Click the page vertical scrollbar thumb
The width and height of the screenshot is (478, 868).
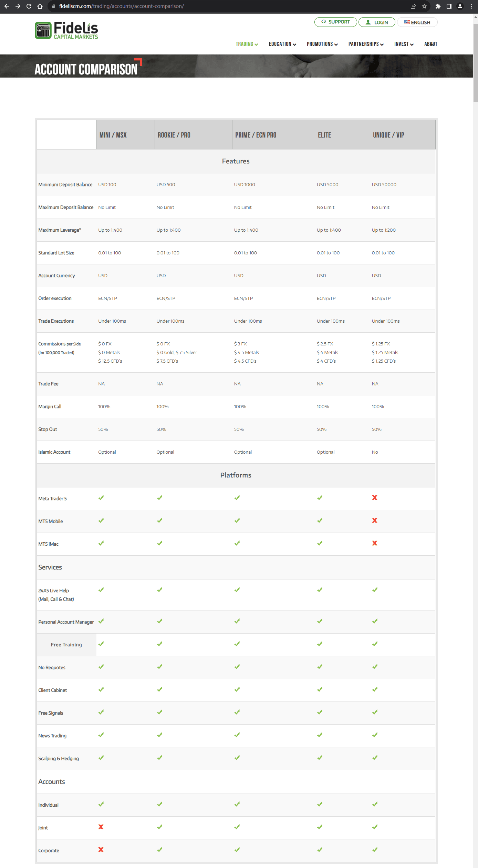tap(475, 63)
